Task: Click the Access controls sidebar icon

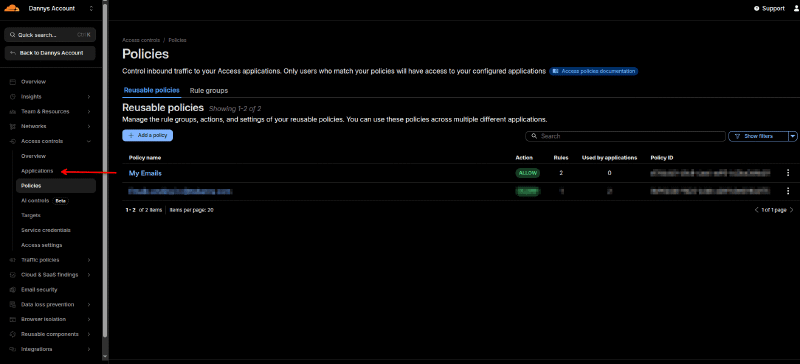Action: tap(12, 141)
